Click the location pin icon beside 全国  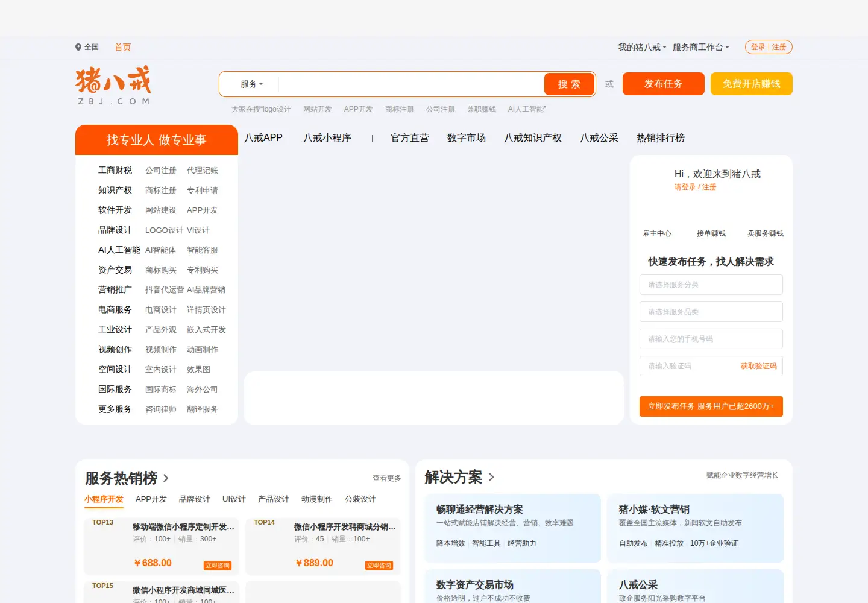tap(78, 47)
